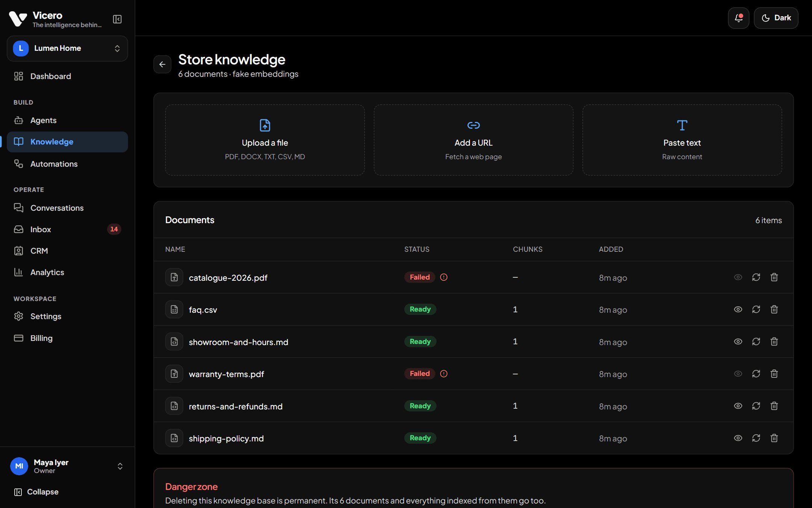Delete returns-and-refunds.md document
The height and width of the screenshot is (508, 812).
pyautogui.click(x=774, y=406)
